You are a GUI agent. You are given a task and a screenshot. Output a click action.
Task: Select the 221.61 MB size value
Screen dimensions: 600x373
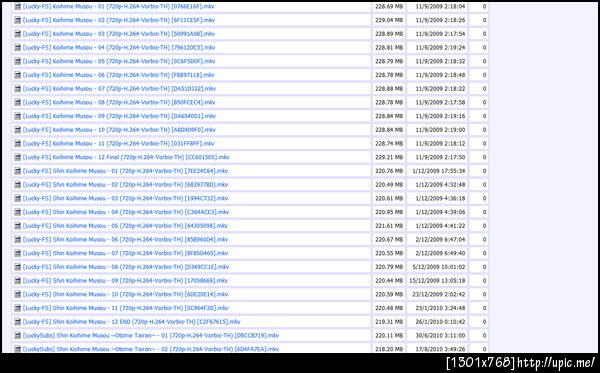389,226
